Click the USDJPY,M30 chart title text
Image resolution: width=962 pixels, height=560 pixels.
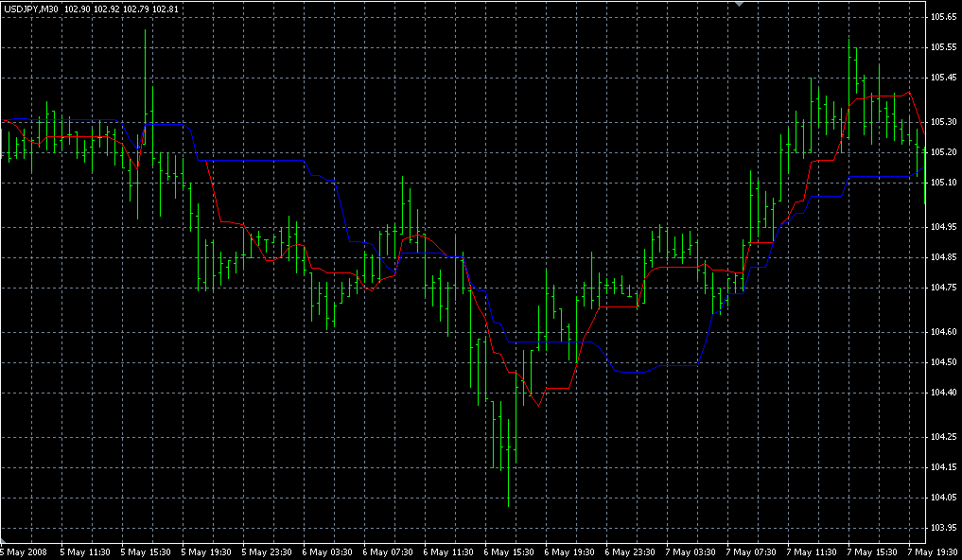click(x=31, y=9)
